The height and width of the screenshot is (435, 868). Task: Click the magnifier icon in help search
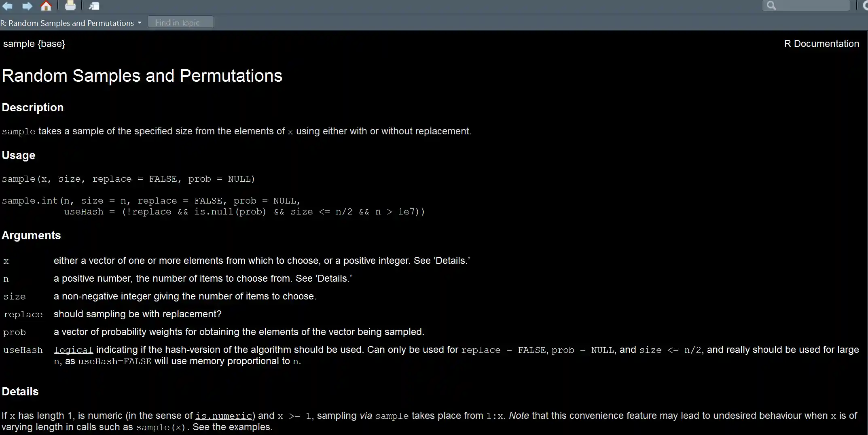pyautogui.click(x=771, y=6)
